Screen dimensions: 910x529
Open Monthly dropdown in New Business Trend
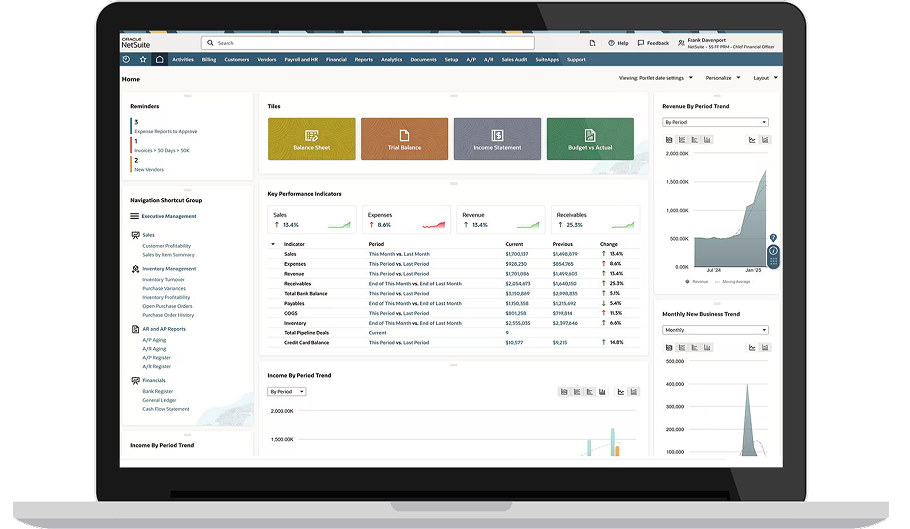pyautogui.click(x=715, y=330)
